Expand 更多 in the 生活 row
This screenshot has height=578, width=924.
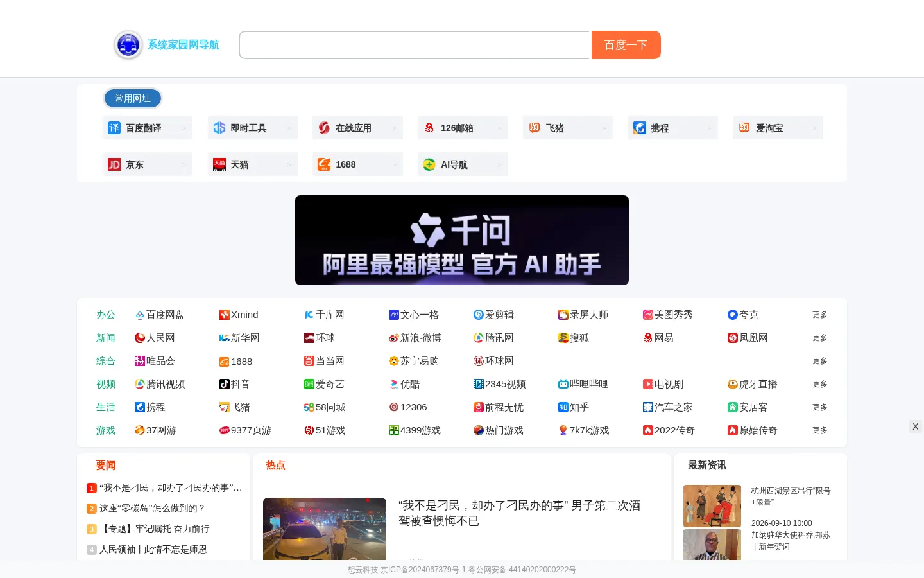point(820,407)
